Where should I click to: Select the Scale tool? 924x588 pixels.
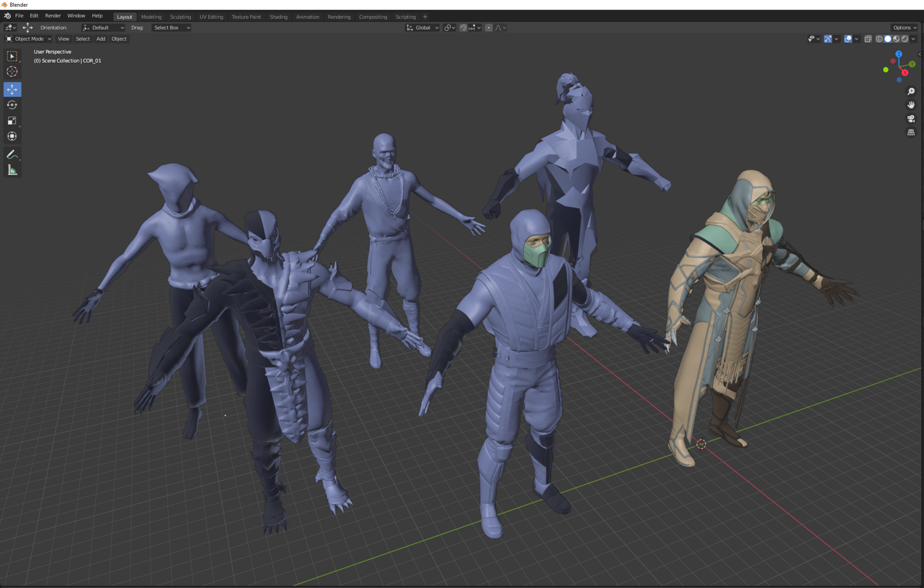[x=12, y=120]
